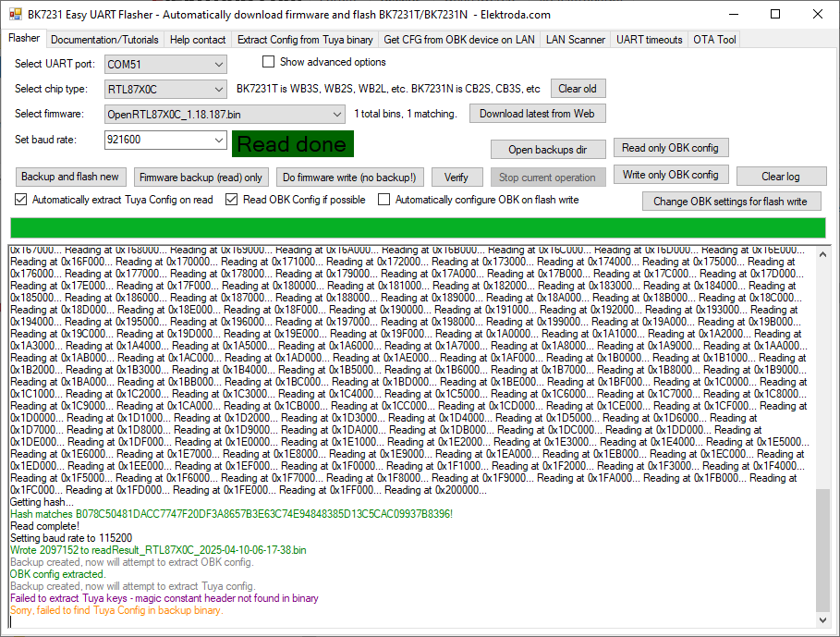Expand the UART port dropdown showing COM51
The height and width of the screenshot is (637, 840).
[165, 65]
